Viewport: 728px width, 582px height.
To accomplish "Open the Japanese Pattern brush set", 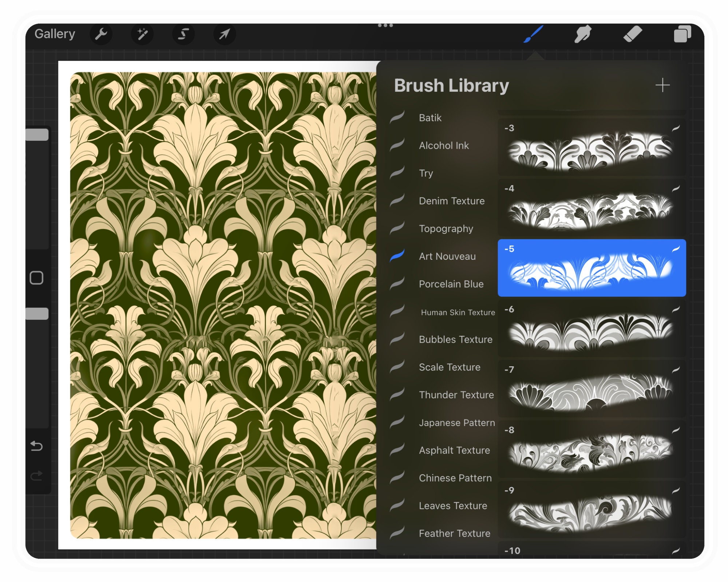I will 443,423.
